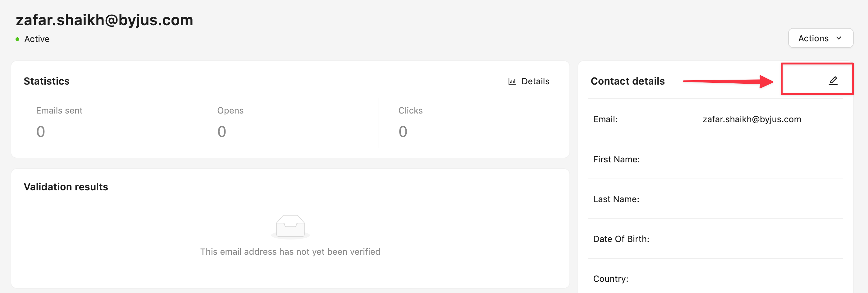Click the pencil edit icon in Contact details

pos(833,81)
